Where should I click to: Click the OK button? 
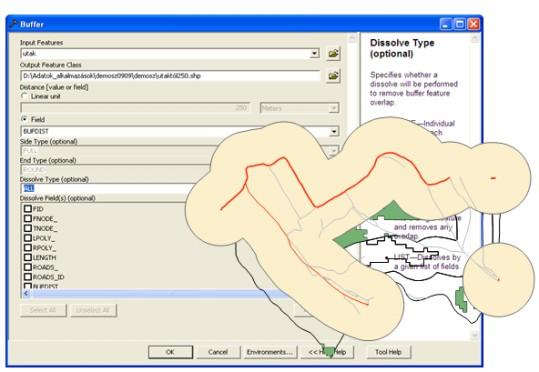point(170,352)
